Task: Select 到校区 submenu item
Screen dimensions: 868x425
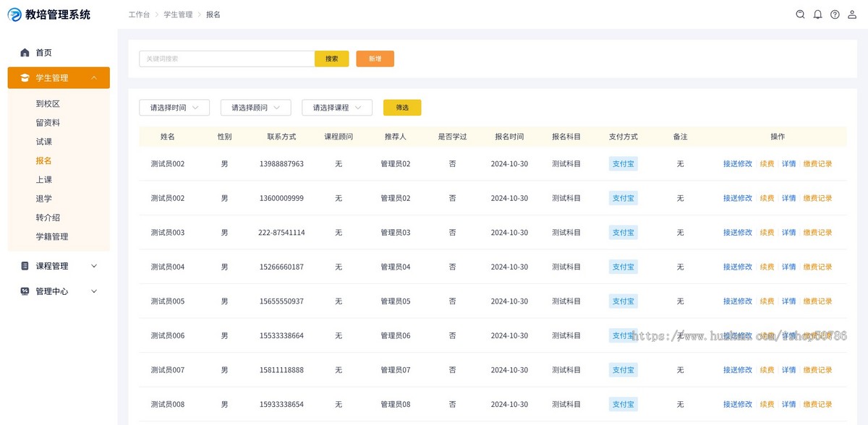Action: (x=48, y=104)
